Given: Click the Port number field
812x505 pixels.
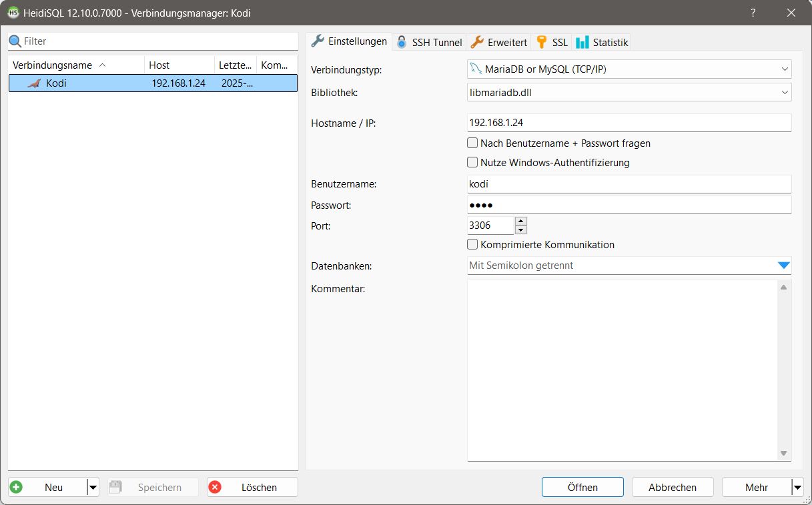Looking at the screenshot, I should (491, 225).
